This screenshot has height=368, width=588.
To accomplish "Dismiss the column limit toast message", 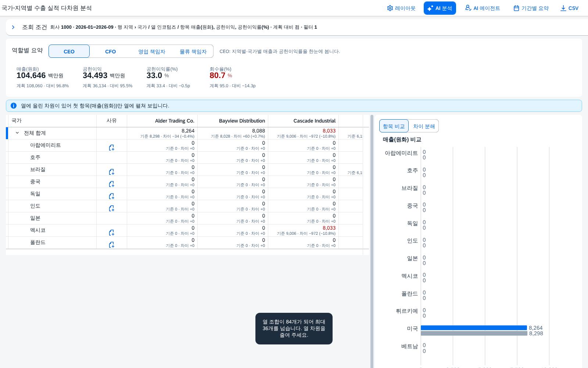I will point(294,329).
